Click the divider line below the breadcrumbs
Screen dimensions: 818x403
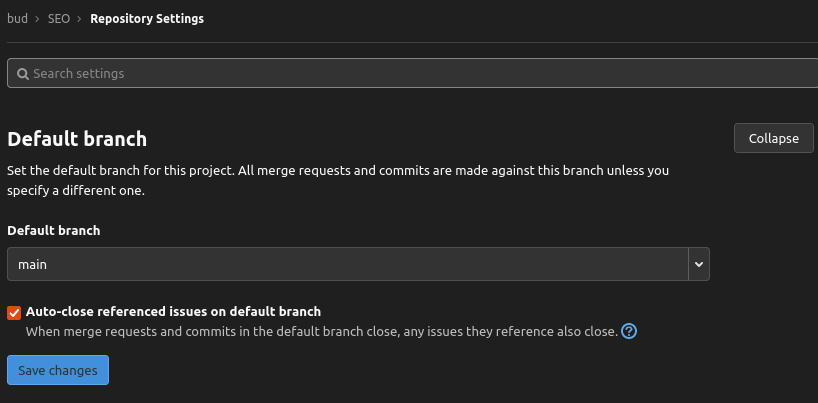(412, 42)
